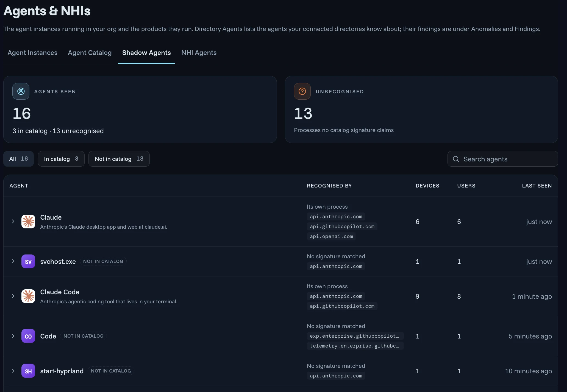Filter by Not in catalog agents
The image size is (567, 392).
[119, 159]
